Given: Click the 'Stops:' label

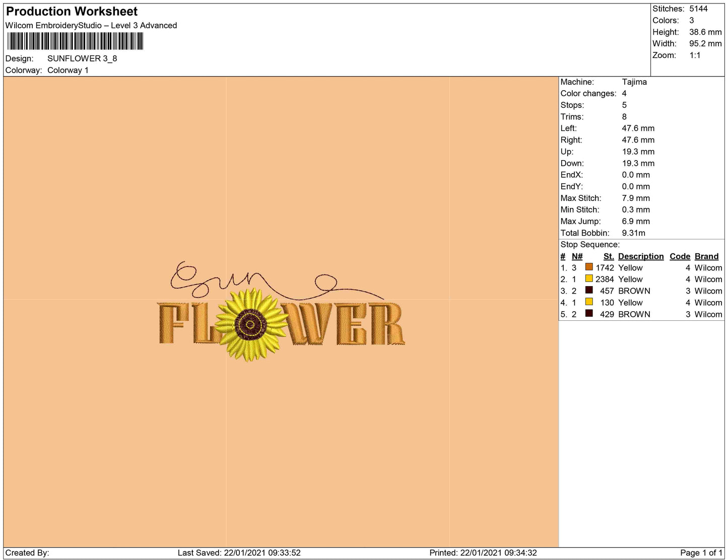Looking at the screenshot, I should pyautogui.click(x=572, y=105).
